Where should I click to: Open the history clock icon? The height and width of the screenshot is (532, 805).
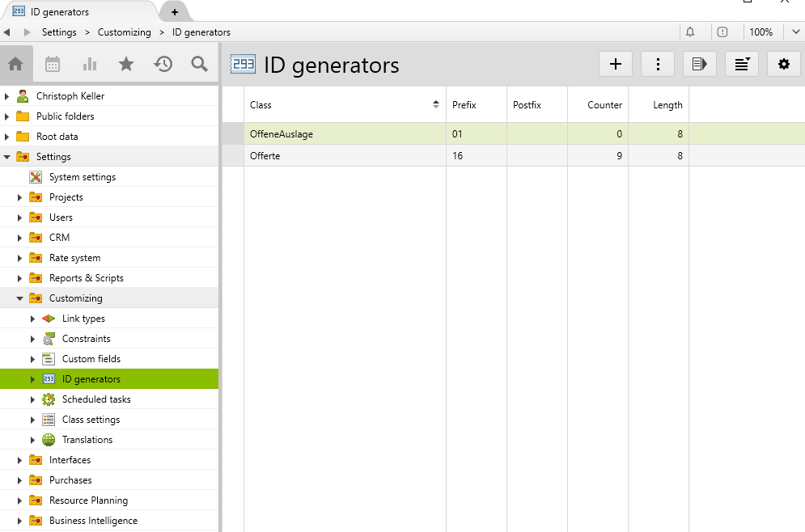point(163,65)
